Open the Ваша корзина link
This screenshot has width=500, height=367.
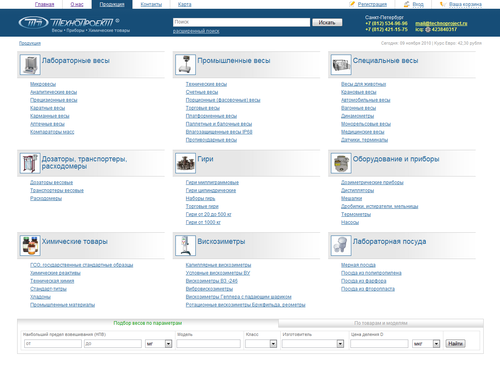pos(465,4)
